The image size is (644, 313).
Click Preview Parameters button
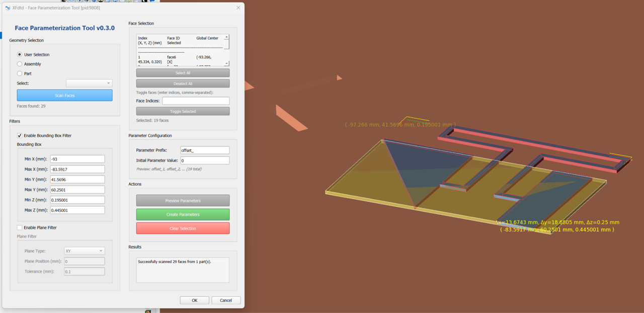click(x=183, y=201)
